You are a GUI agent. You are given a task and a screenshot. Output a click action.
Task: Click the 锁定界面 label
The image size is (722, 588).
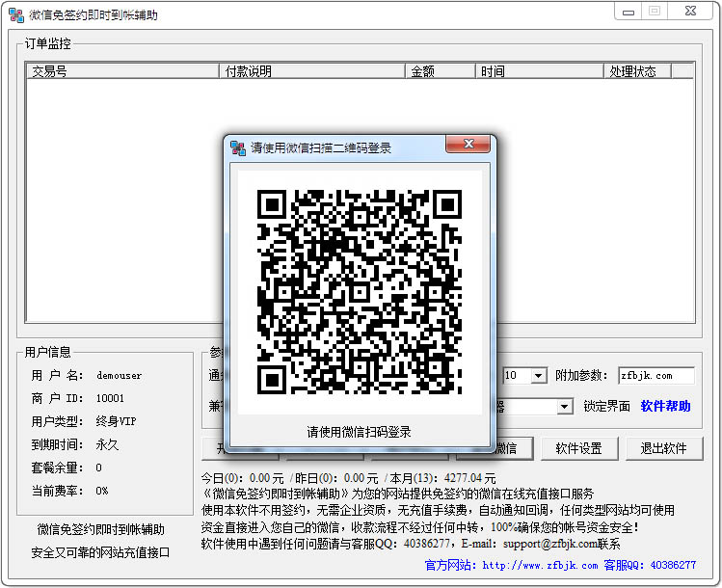click(x=606, y=406)
